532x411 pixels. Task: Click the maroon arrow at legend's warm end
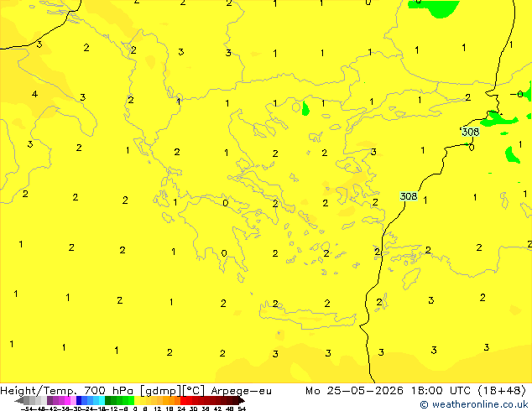coord(242,400)
